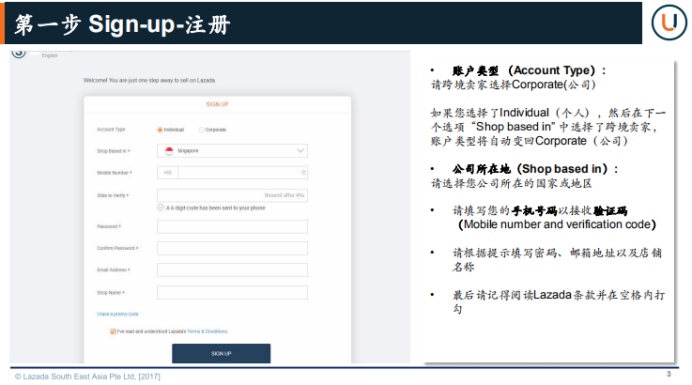Click the Singapore flag icon
Screen dimensions: 692x385
[x=169, y=151]
